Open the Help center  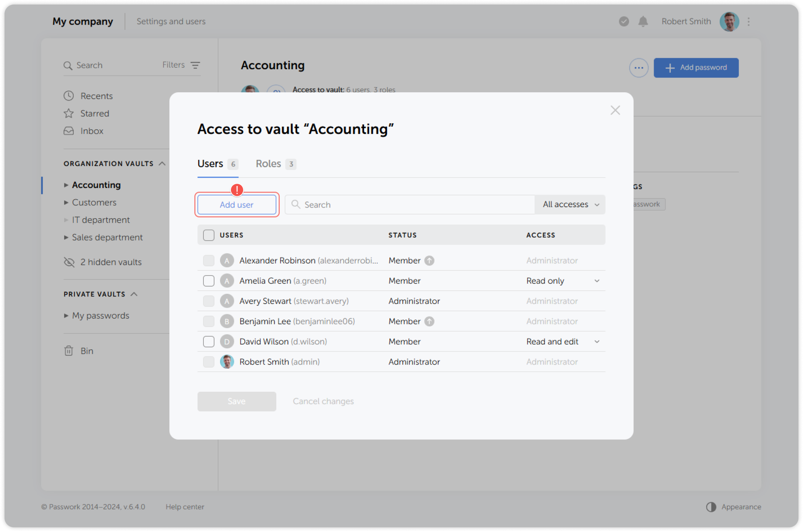pos(185,507)
